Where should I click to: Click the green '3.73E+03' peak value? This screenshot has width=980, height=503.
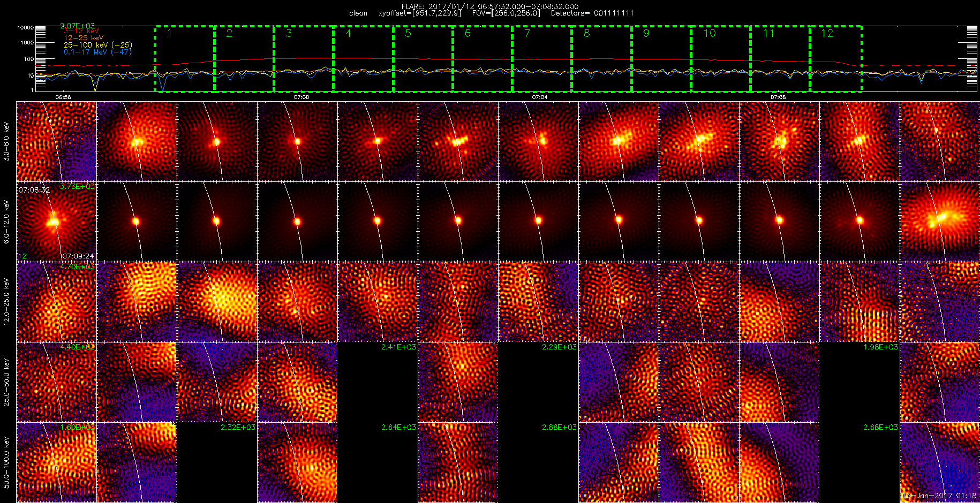point(78,187)
